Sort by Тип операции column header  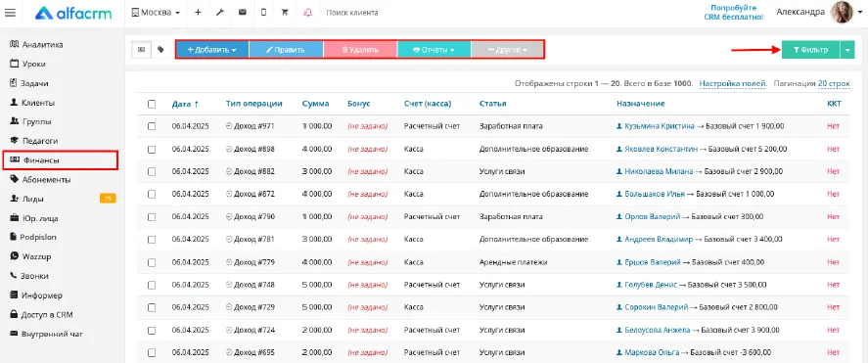[x=254, y=104]
